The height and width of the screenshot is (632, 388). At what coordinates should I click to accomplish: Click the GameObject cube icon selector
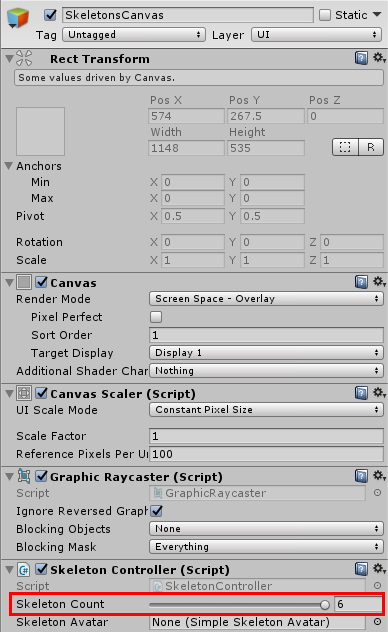pos(18,18)
